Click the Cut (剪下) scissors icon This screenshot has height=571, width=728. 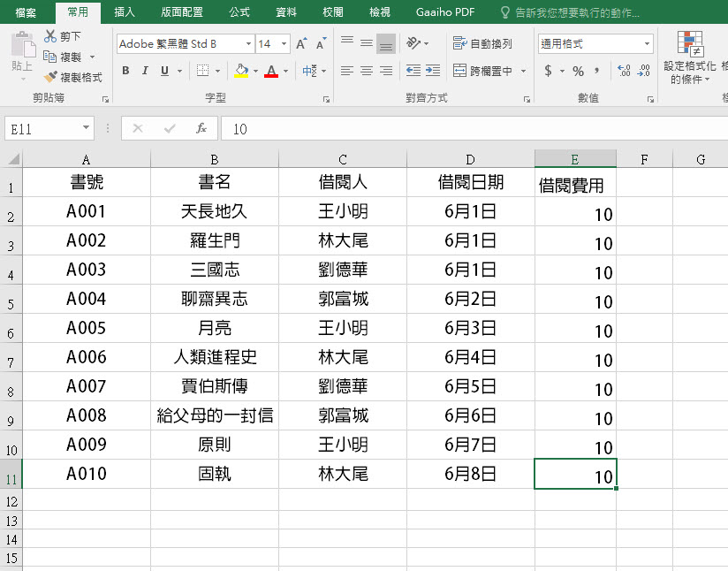click(x=51, y=36)
